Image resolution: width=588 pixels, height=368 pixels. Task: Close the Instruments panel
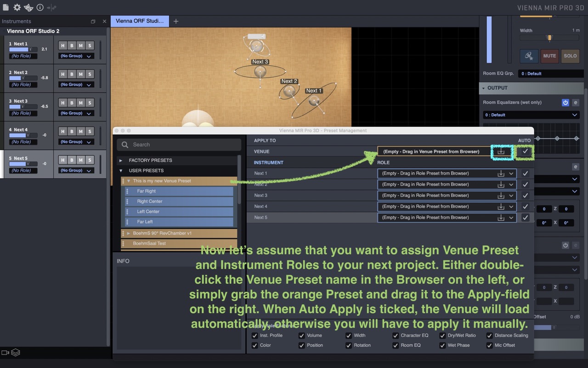point(104,22)
